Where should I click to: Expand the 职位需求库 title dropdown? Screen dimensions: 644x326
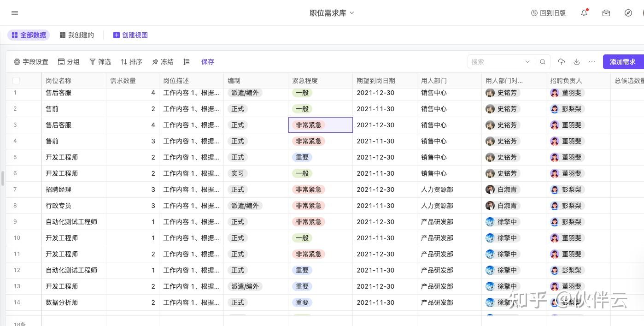pos(352,13)
